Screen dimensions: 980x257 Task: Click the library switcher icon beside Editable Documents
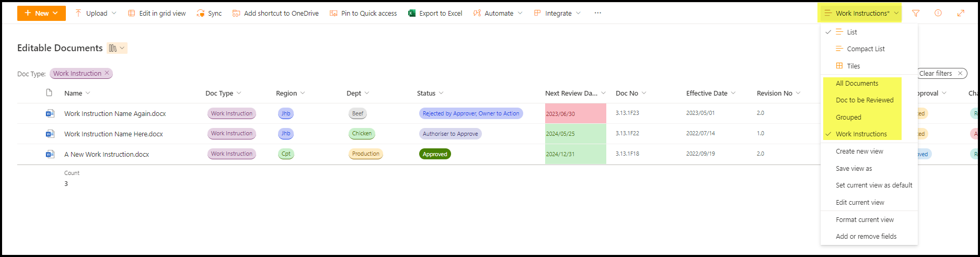[x=117, y=48]
